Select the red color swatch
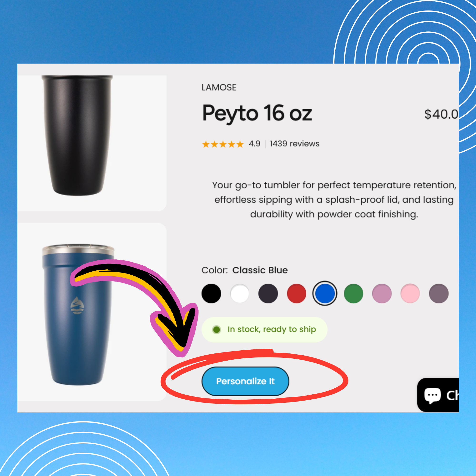This screenshot has width=476, height=476. pos(296,293)
